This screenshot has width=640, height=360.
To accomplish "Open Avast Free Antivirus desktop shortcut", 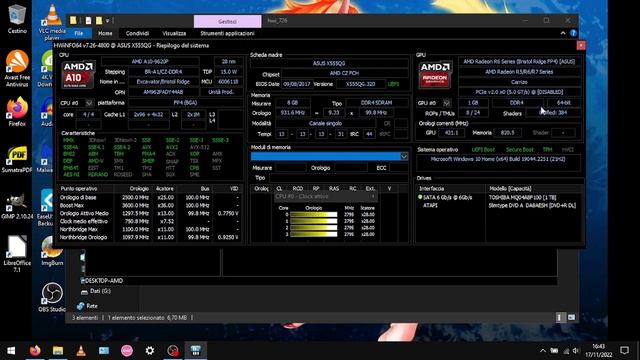I will (17, 68).
